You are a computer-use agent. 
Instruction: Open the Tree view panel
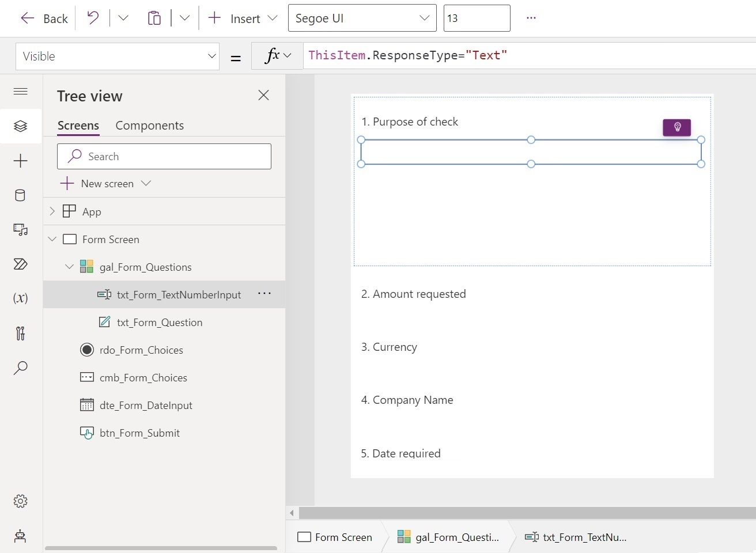20,126
